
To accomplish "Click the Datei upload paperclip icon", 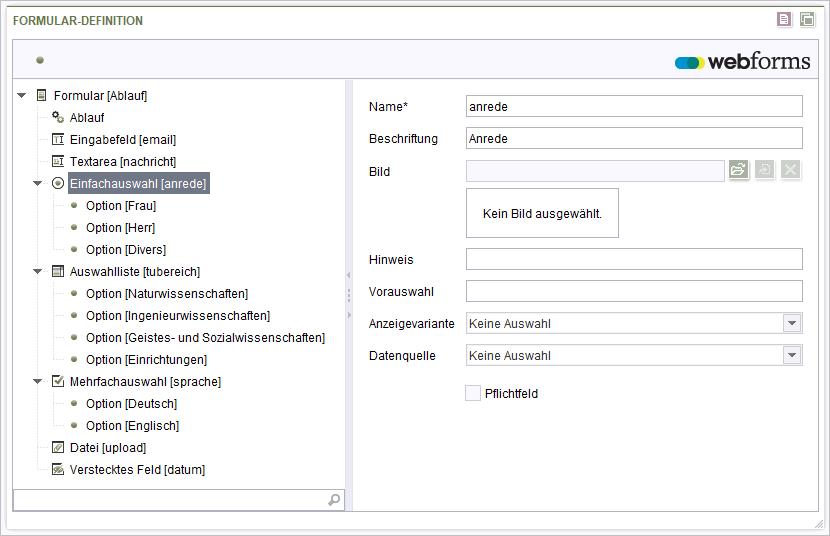I will tap(58, 447).
